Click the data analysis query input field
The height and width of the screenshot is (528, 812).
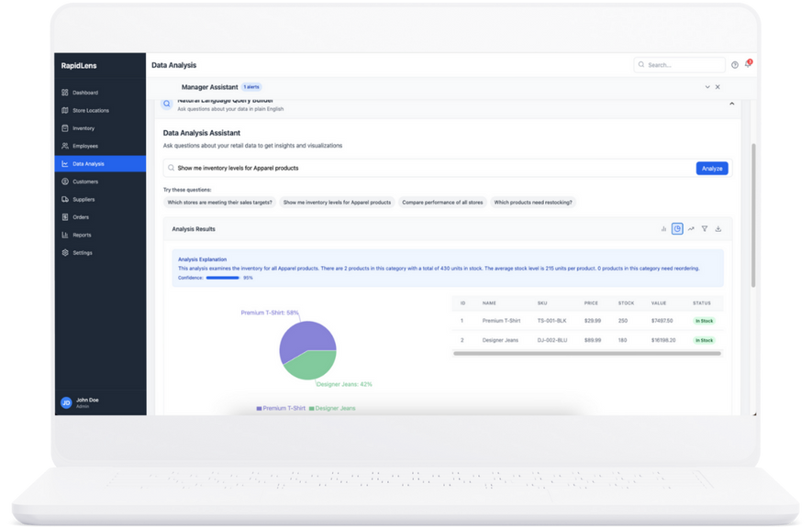click(x=428, y=168)
